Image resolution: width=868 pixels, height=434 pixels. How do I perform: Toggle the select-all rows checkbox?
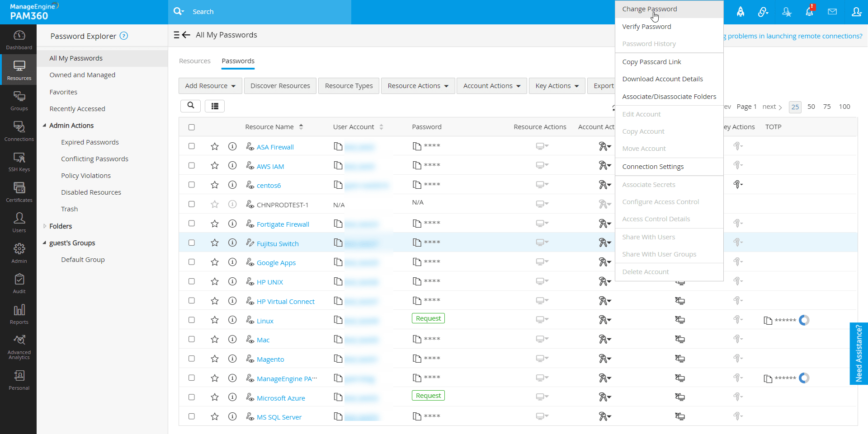192,127
